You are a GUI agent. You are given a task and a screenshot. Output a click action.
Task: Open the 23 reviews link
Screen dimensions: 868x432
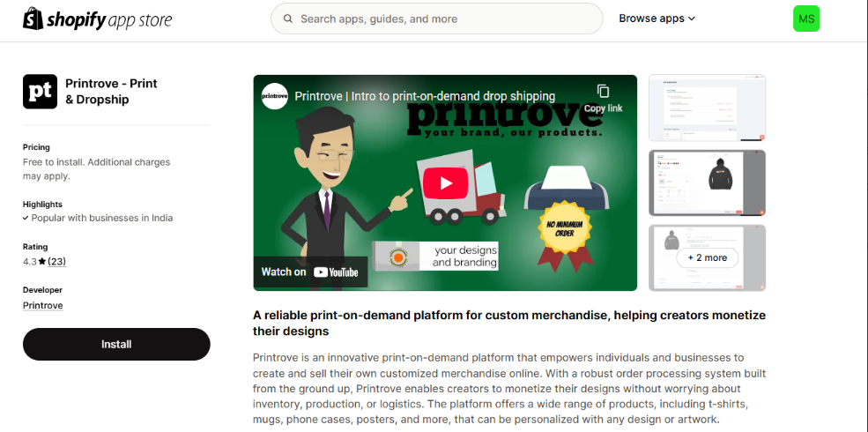(x=56, y=262)
